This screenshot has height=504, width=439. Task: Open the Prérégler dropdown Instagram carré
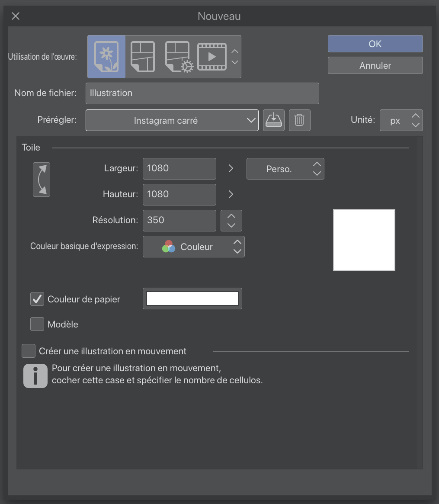tap(172, 120)
